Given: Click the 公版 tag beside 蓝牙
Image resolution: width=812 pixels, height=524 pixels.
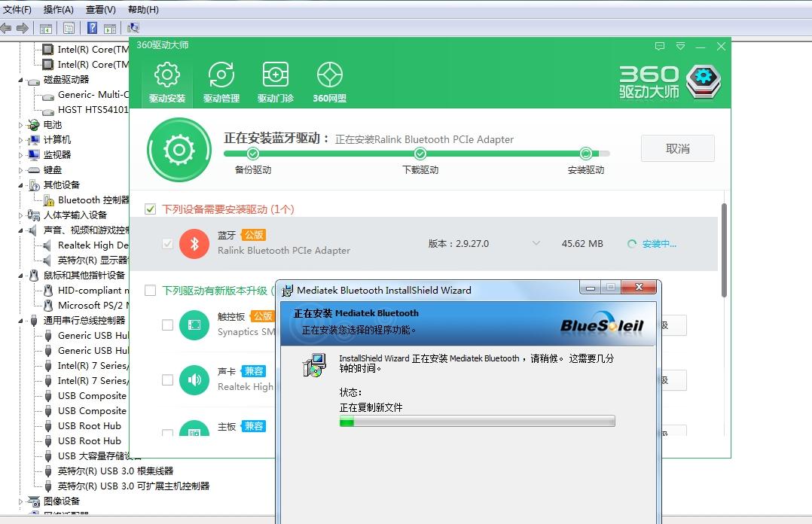Looking at the screenshot, I should [254, 235].
